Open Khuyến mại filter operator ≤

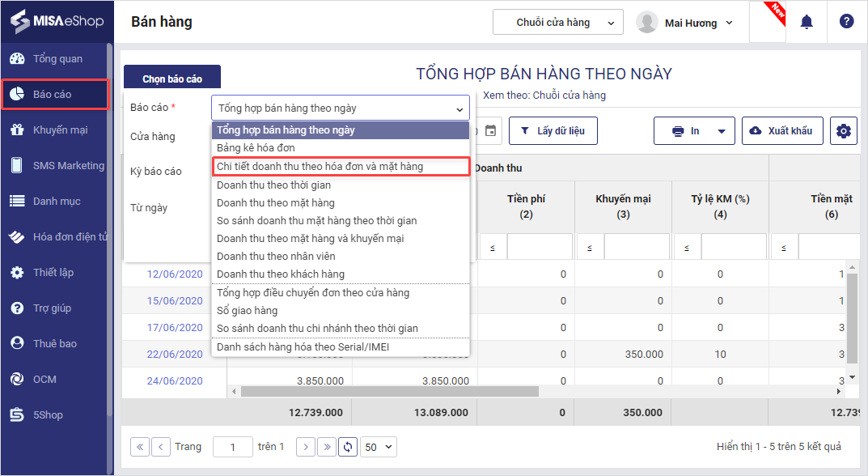(x=590, y=248)
